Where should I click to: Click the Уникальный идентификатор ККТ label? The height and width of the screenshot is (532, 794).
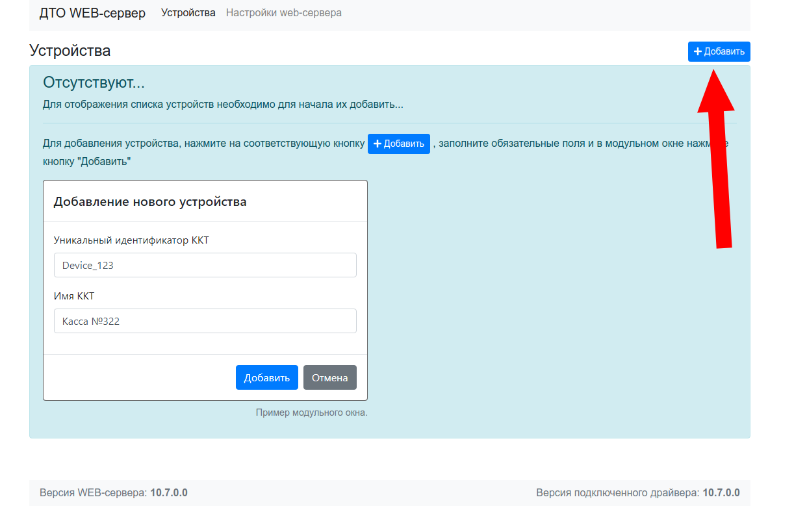pyautogui.click(x=131, y=240)
